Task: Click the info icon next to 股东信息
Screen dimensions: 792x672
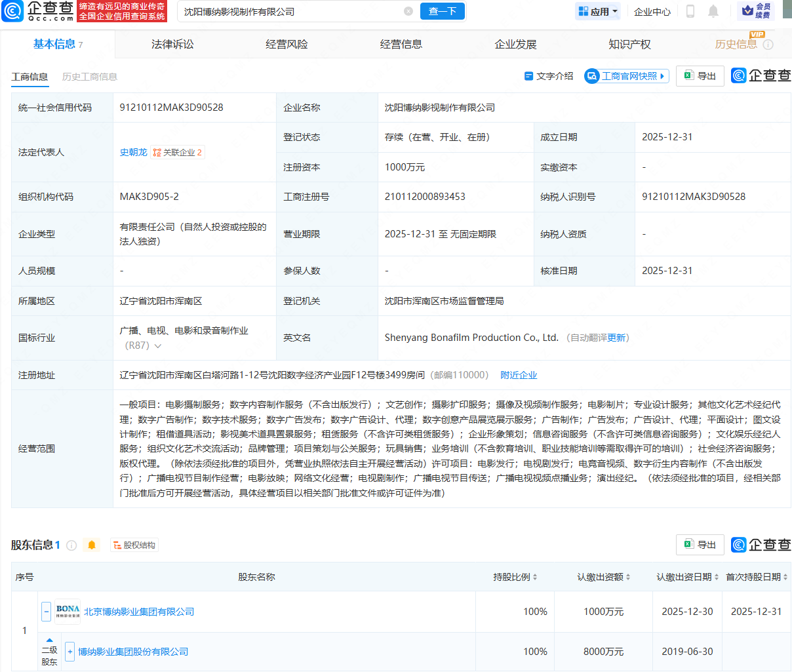Action: (x=71, y=544)
